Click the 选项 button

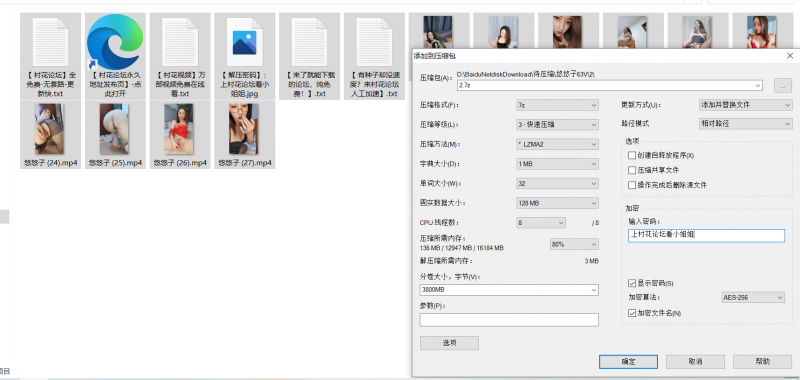pos(449,343)
